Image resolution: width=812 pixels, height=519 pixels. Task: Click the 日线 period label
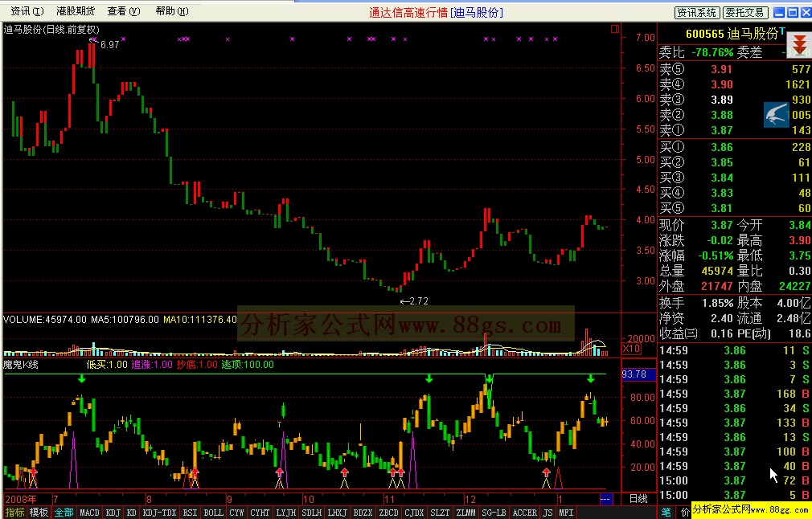(x=638, y=500)
